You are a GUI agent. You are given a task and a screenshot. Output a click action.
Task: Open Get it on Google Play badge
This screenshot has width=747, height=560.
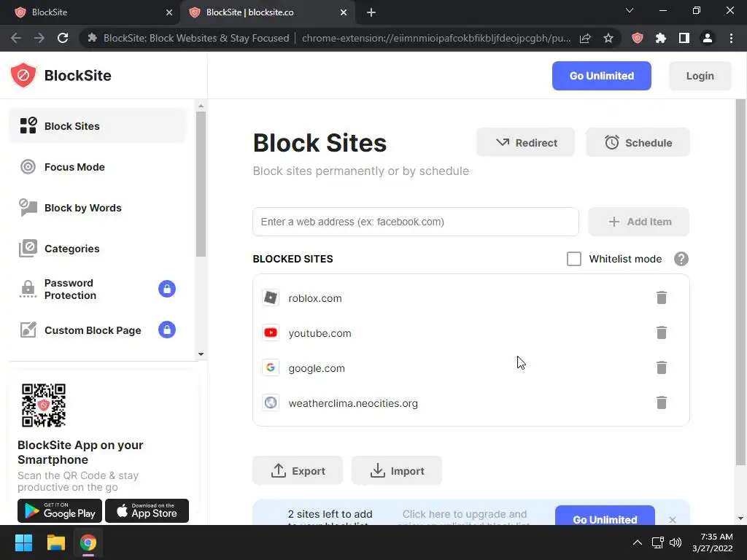click(60, 510)
